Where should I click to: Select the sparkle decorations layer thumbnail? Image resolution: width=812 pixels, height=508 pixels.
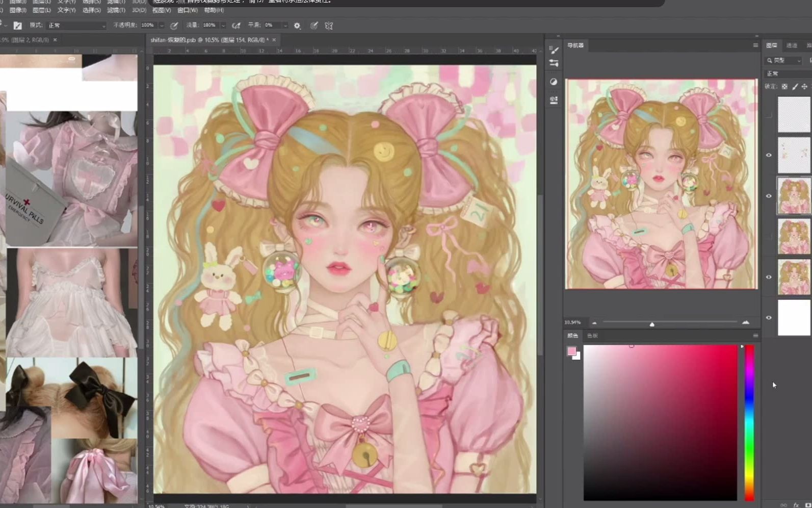[794, 155]
